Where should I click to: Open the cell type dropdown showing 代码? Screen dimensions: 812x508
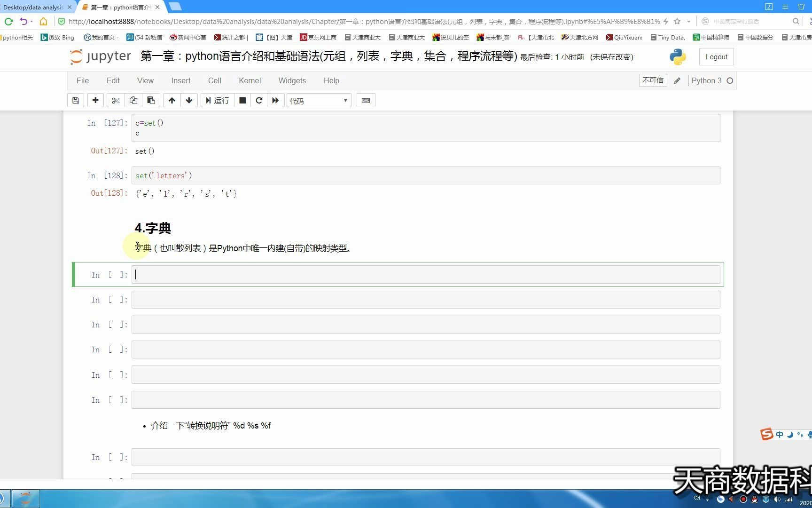[319, 100]
